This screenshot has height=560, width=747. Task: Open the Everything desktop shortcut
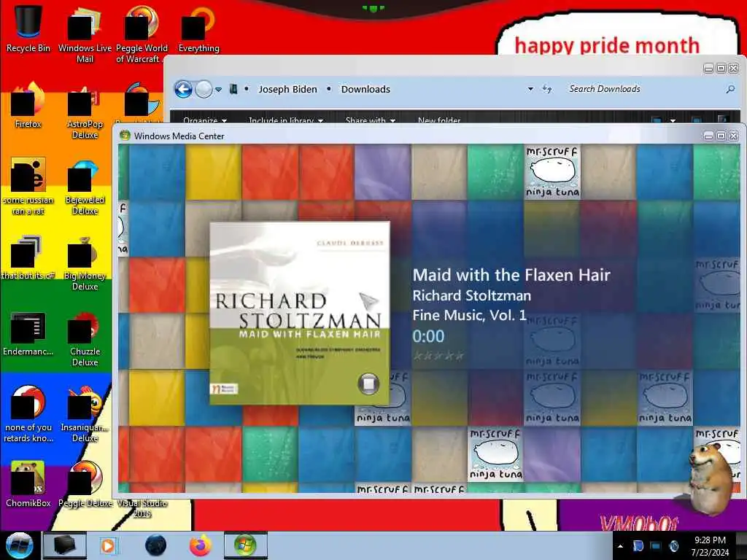[x=198, y=29]
